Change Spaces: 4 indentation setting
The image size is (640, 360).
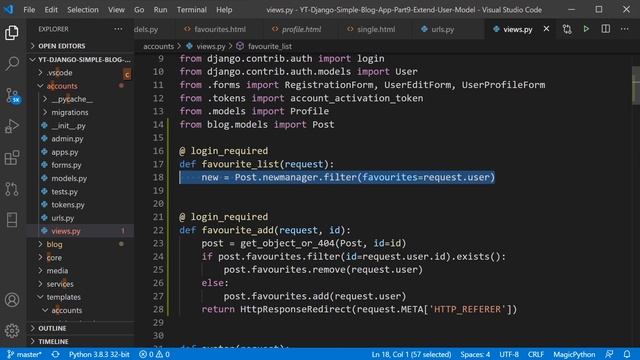tap(475, 354)
